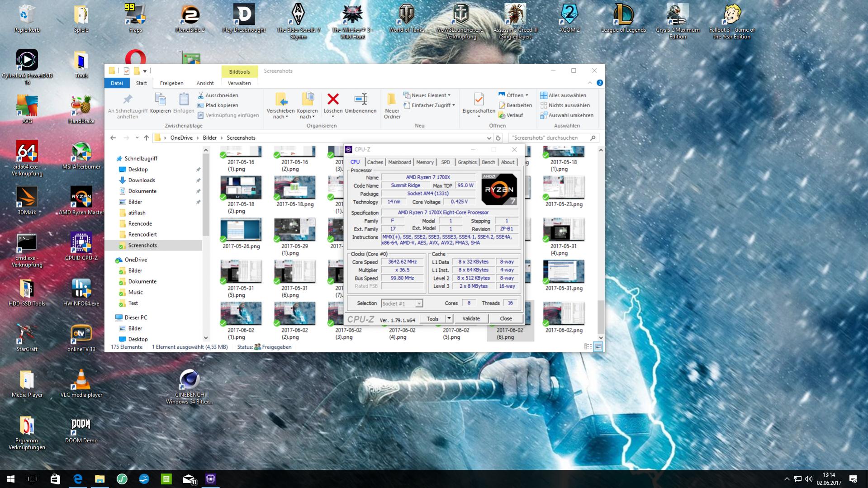The width and height of the screenshot is (868, 488).
Task: Open the Freigeben ribbon tab
Action: (171, 83)
